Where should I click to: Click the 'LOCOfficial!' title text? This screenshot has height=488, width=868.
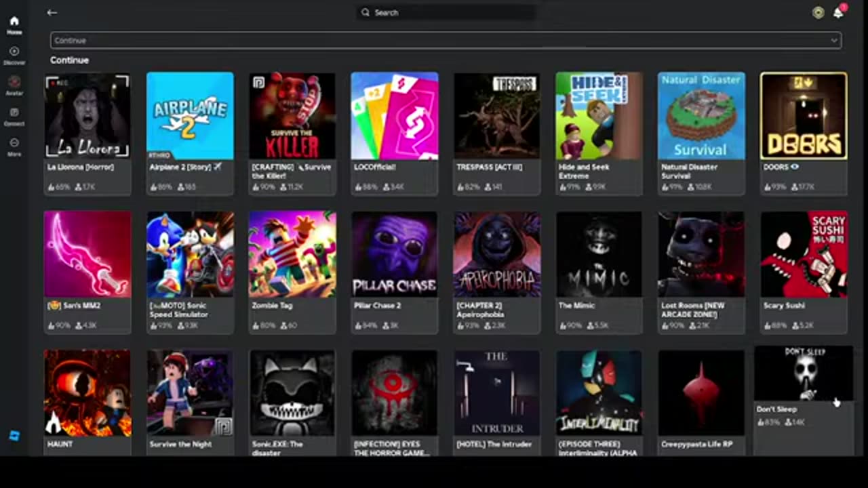tap(374, 167)
